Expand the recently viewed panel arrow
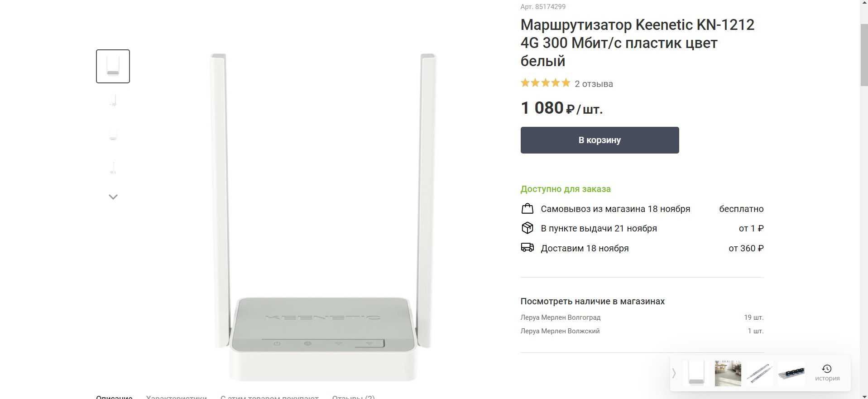The width and height of the screenshot is (868, 399). tap(674, 373)
